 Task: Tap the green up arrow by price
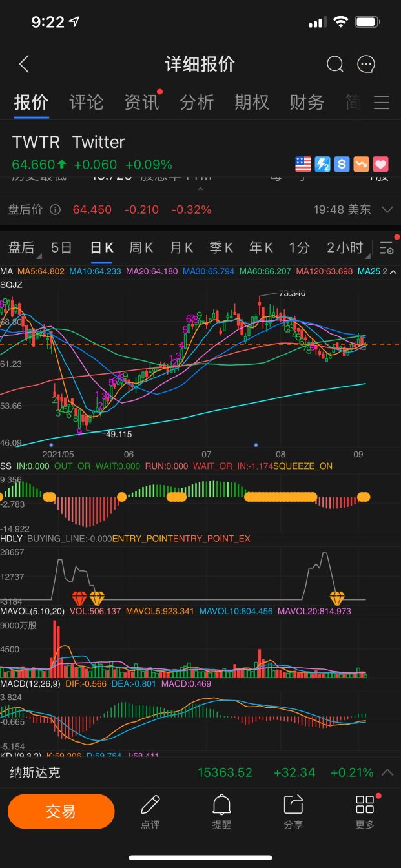tap(62, 164)
